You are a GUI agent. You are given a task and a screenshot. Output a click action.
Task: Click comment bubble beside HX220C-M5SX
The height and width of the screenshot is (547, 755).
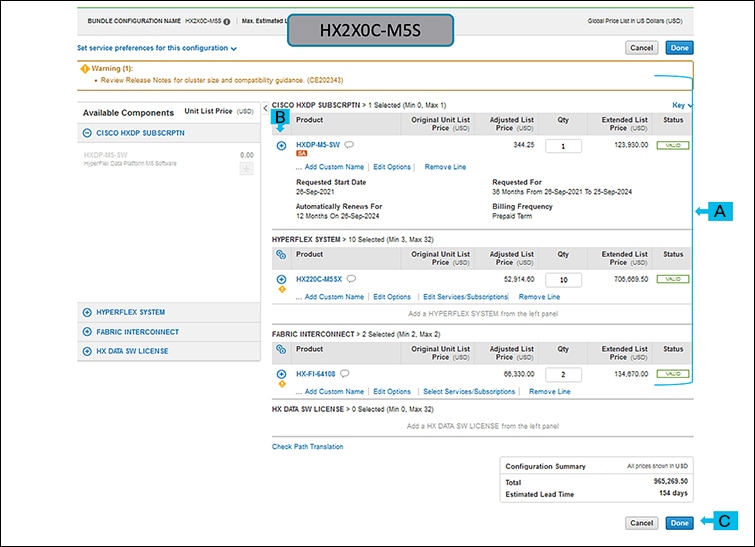coord(352,278)
